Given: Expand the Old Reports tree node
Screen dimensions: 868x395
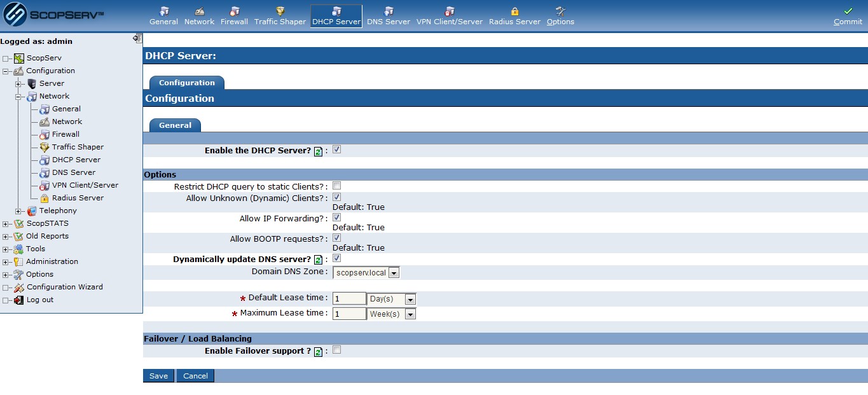Looking at the screenshot, I should [6, 237].
